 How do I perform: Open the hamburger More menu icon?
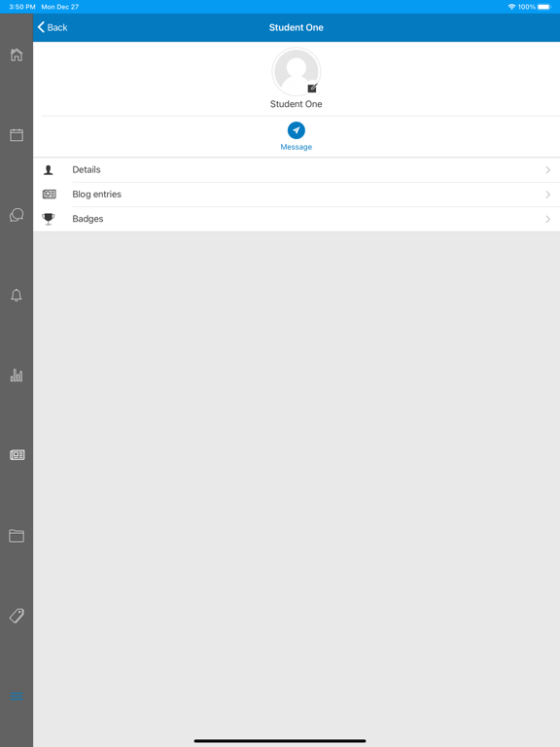17,696
